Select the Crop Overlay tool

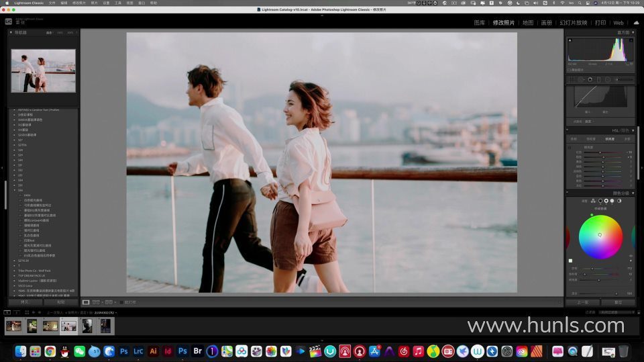[x=572, y=79]
